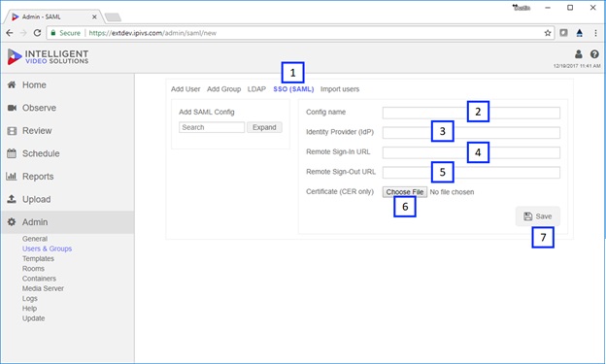The width and height of the screenshot is (606, 364).
Task: Reload the page with the refresh icon
Action: pyautogui.click(x=37, y=33)
